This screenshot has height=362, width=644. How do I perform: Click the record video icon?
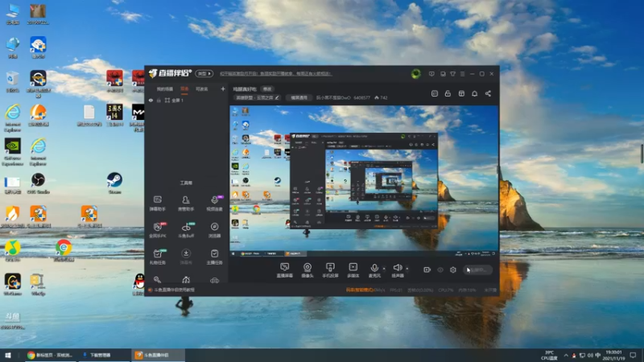coord(427,269)
